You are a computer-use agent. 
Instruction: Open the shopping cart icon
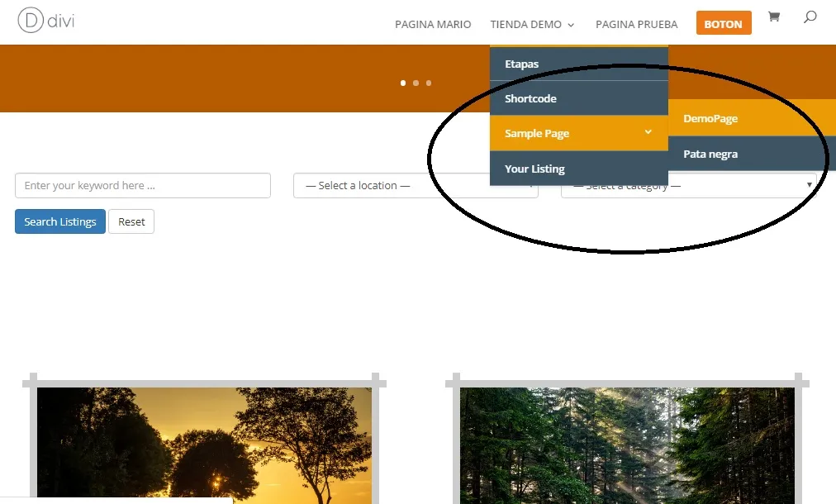pos(774,17)
